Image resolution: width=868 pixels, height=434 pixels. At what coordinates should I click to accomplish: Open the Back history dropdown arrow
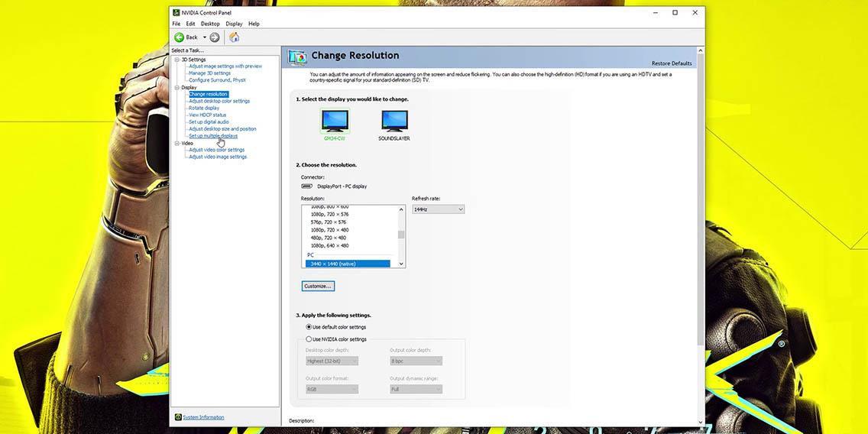pyautogui.click(x=204, y=37)
